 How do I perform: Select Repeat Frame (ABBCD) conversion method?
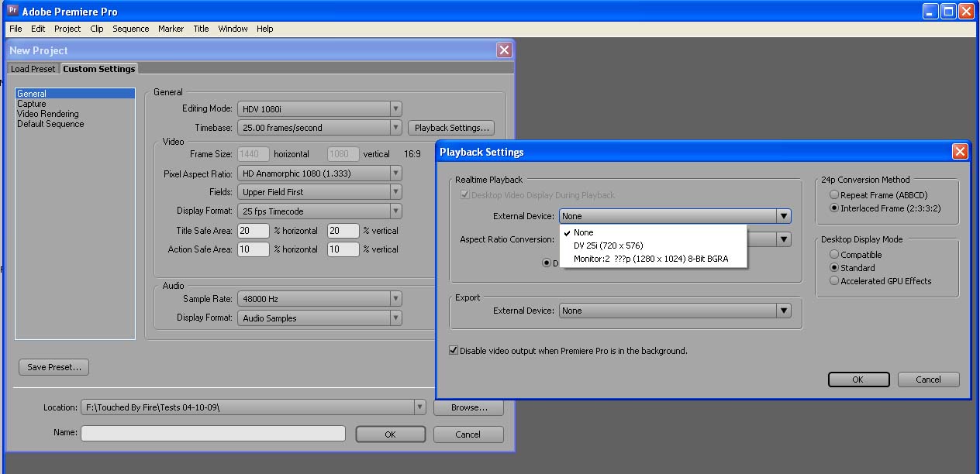(x=834, y=195)
